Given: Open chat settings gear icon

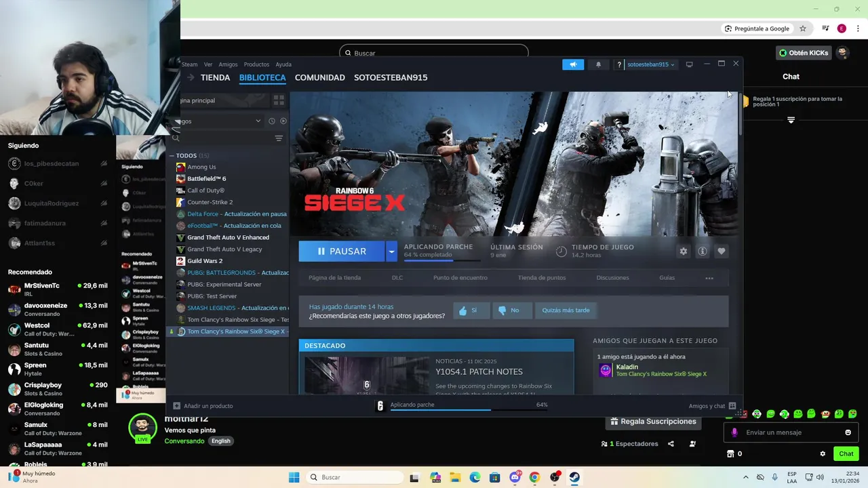Looking at the screenshot, I should point(823,454).
